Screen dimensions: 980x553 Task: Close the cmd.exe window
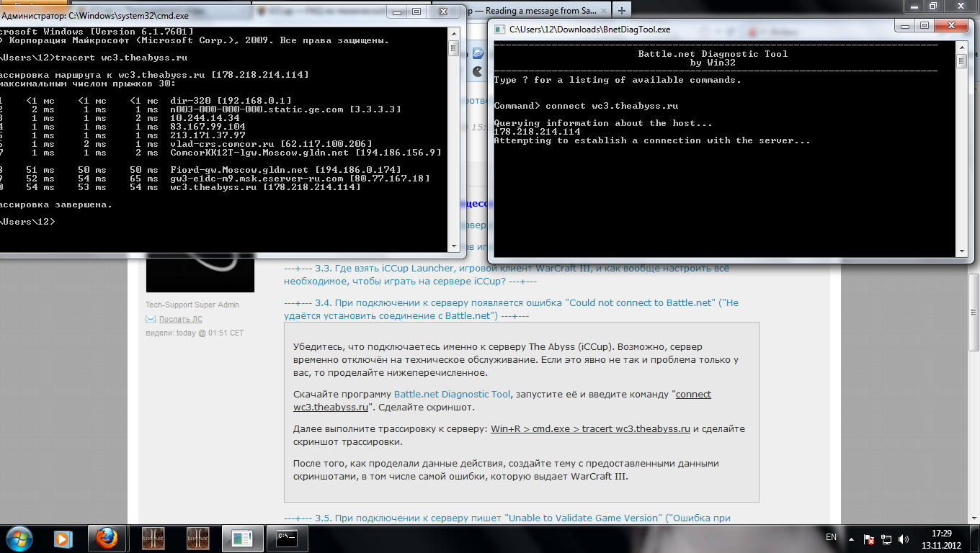443,12
